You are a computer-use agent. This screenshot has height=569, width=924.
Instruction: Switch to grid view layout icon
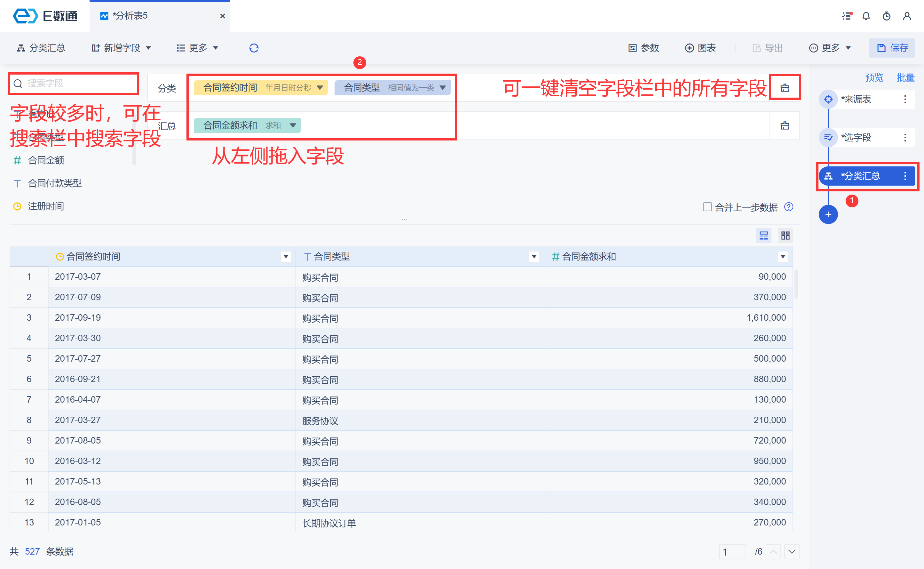tap(785, 236)
